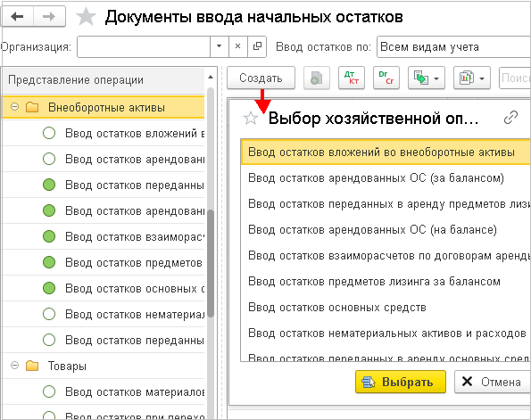Screen dimensions: 531x420
Task: Open the Организация dropdown arrow
Action: pos(220,46)
